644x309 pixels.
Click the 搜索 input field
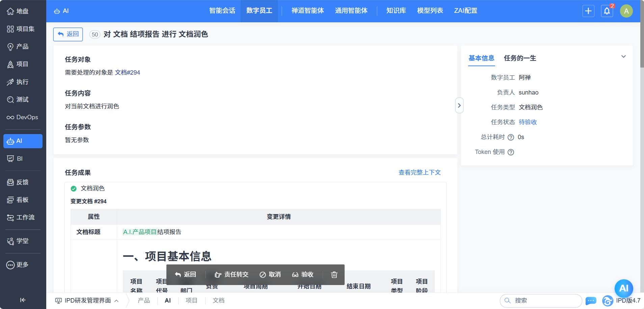click(543, 301)
